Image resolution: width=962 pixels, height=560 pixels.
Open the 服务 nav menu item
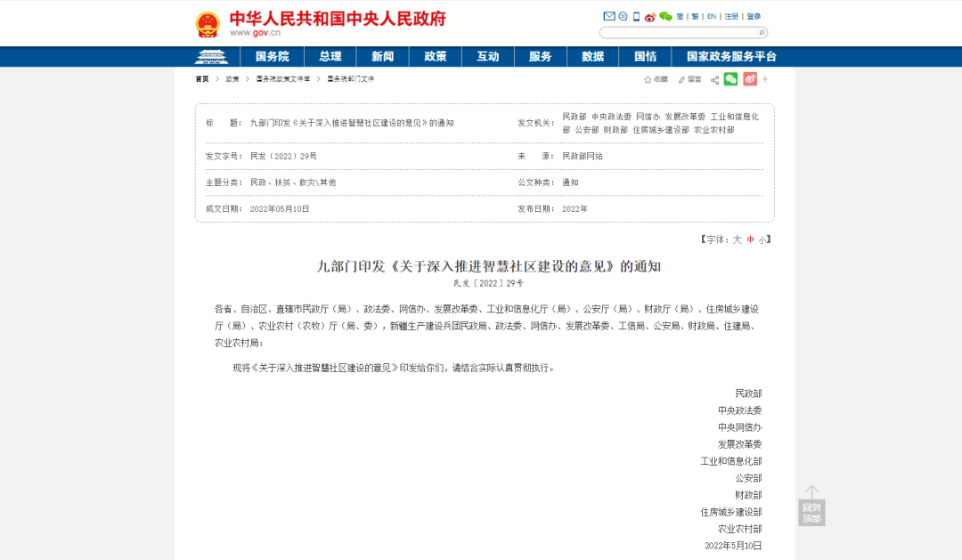click(x=540, y=56)
